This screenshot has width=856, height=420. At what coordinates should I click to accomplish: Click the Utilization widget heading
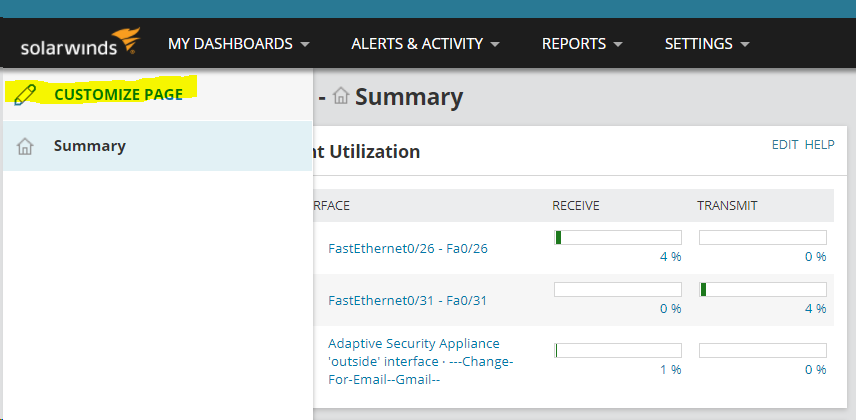[367, 151]
